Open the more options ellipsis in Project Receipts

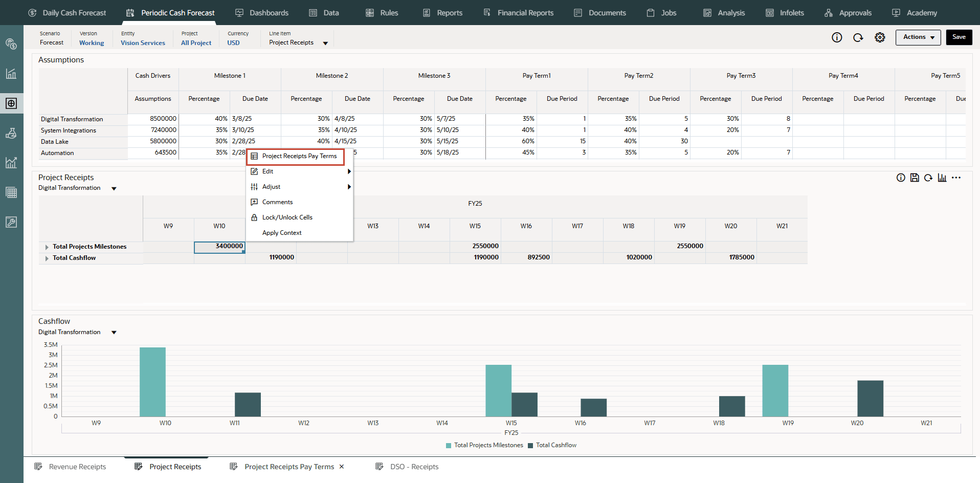tap(956, 178)
